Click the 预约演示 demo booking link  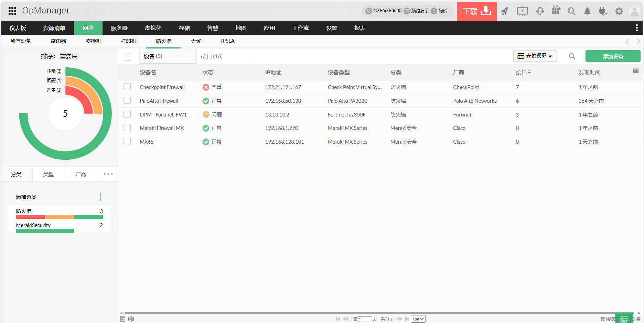416,11
